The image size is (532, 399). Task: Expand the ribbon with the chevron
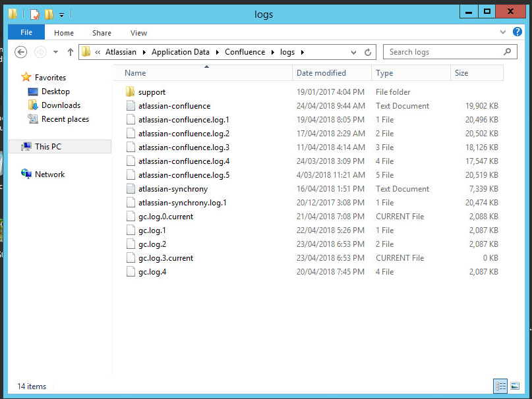click(503, 32)
